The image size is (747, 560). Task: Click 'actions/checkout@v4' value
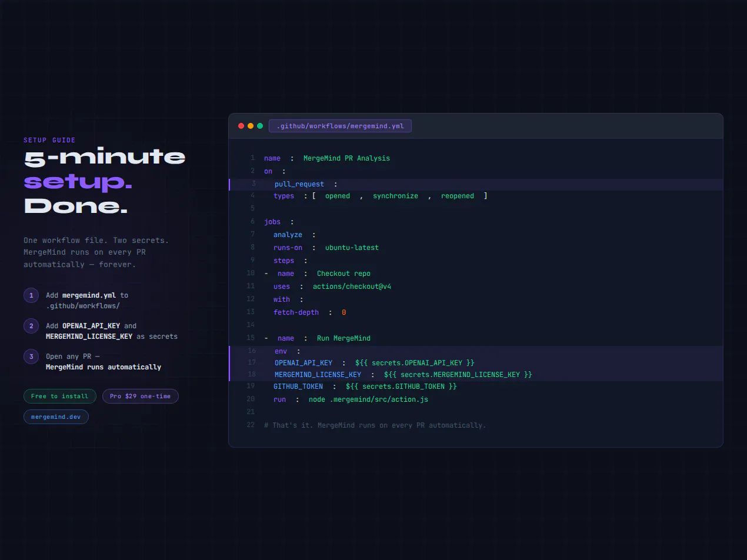tap(352, 286)
